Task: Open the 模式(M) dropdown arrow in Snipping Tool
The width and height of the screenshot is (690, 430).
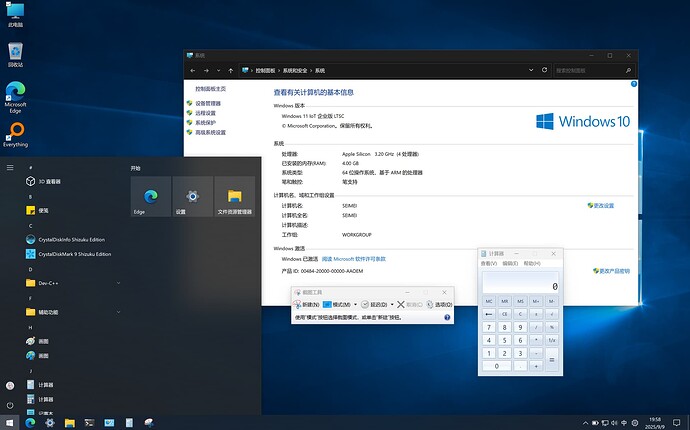Action: coord(355,305)
